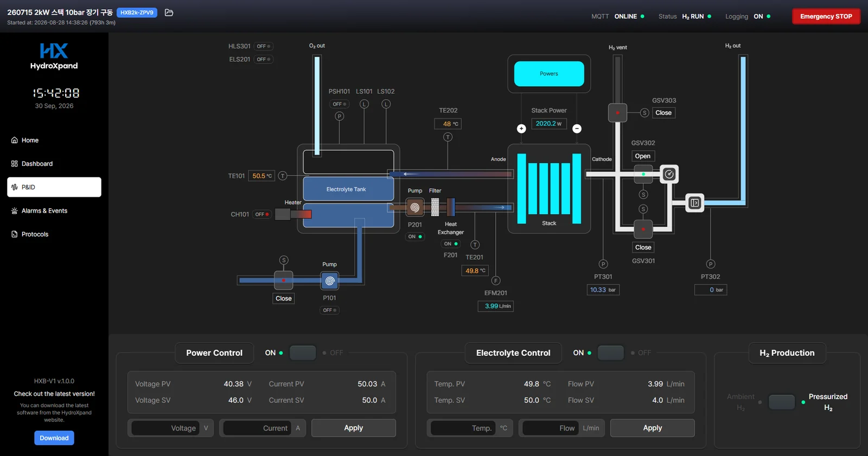The image size is (868, 456).
Task: Select the GSV302 valve symbol
Action: [x=643, y=174]
